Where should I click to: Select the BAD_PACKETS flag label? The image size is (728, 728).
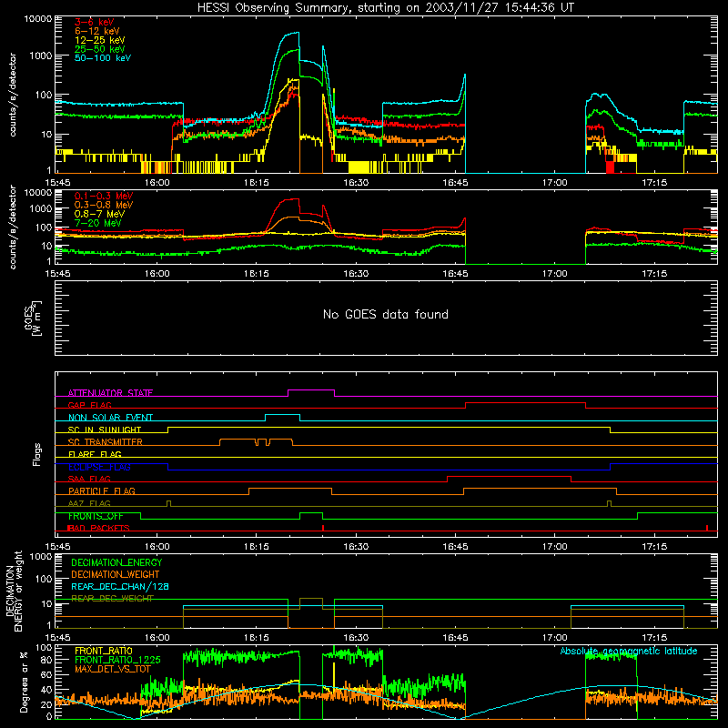(x=98, y=528)
